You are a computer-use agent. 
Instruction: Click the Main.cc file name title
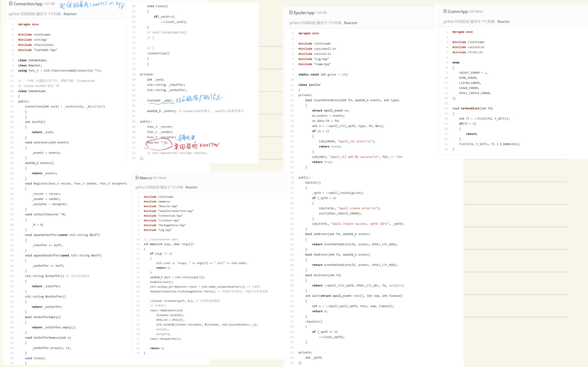pos(146,178)
